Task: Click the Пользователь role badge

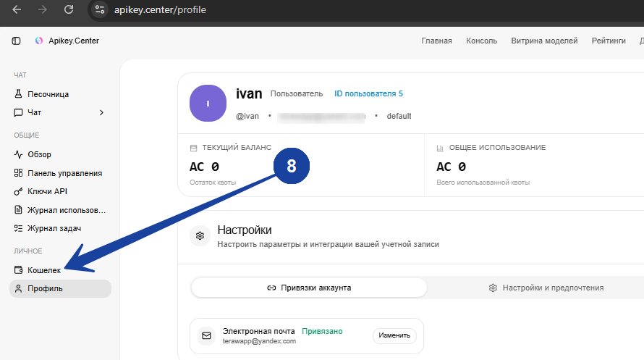Action: coord(297,93)
